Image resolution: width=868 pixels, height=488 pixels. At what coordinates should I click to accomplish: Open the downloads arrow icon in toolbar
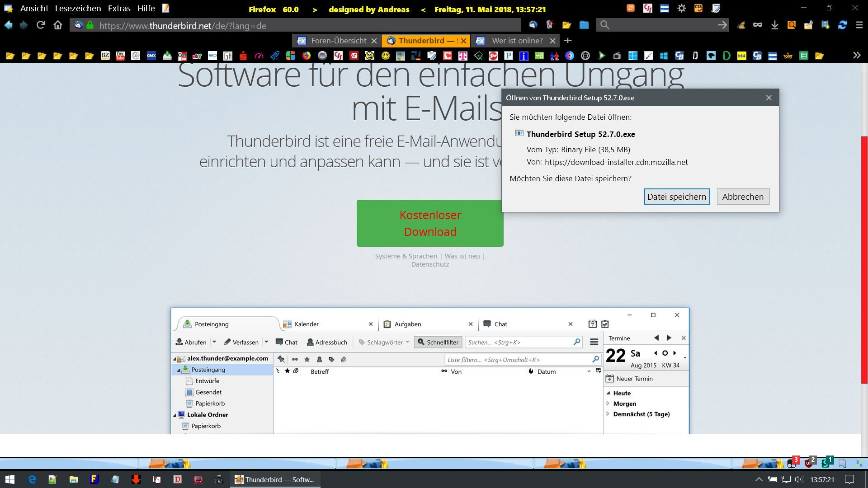point(774,25)
